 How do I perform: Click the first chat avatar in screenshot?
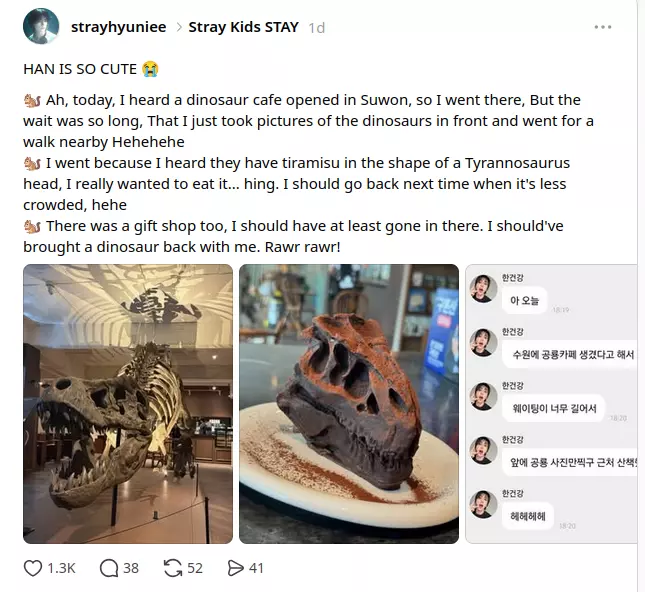[484, 289]
